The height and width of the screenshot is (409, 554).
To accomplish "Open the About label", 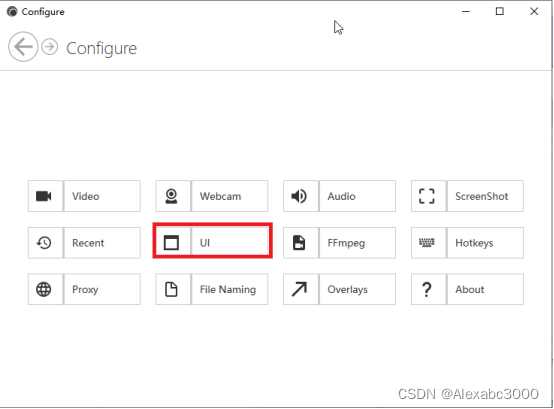I will point(470,290).
